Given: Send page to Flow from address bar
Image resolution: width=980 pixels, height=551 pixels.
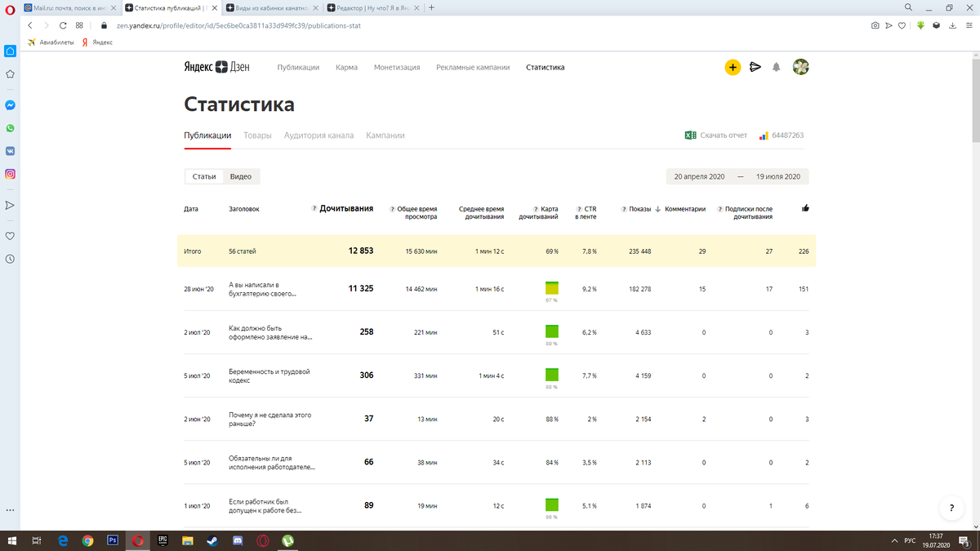Looking at the screenshot, I should (889, 25).
